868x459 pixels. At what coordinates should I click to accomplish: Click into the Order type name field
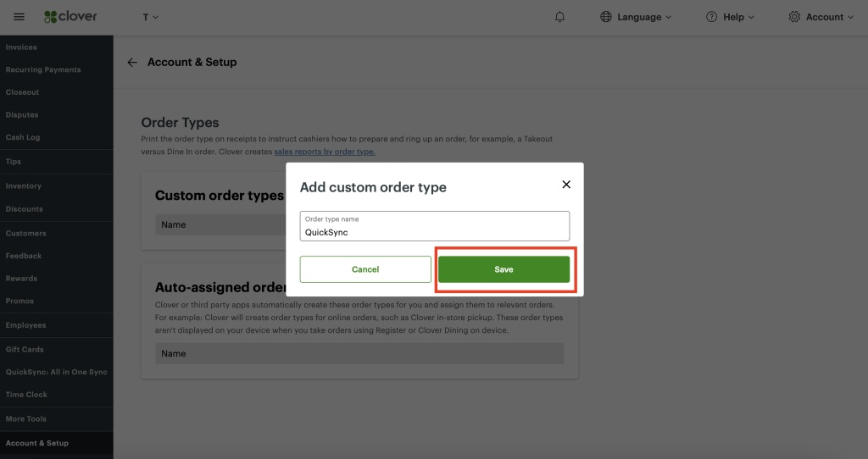435,225
